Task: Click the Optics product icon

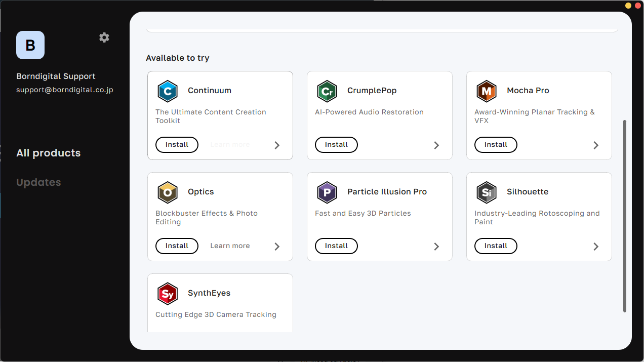Action: pos(168,192)
